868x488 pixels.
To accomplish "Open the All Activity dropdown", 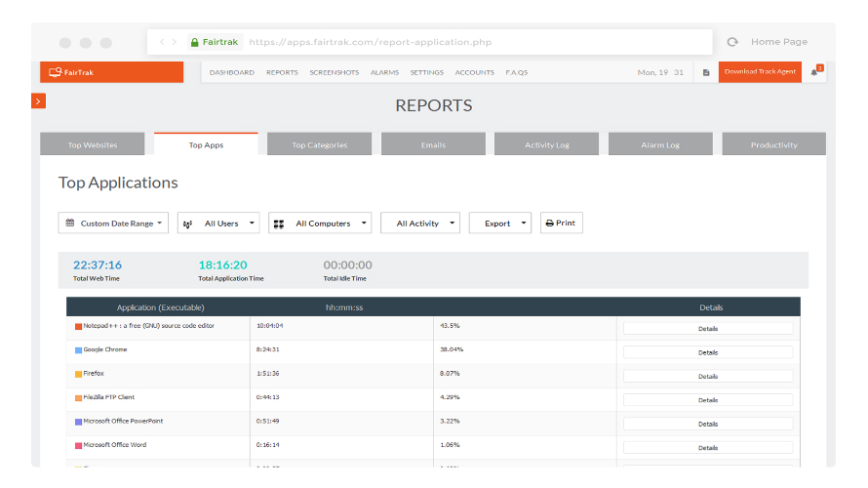I will [419, 223].
